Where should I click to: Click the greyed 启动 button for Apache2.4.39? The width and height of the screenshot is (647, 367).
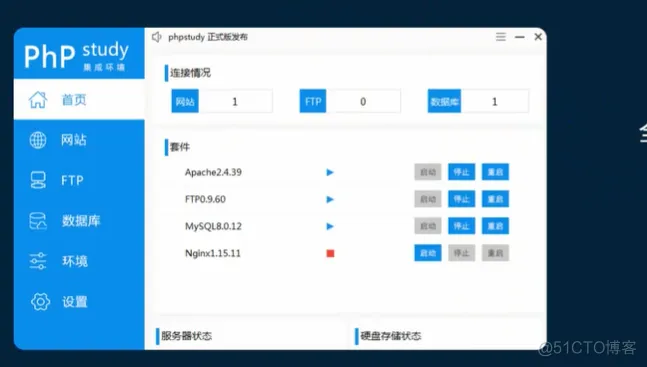(428, 172)
